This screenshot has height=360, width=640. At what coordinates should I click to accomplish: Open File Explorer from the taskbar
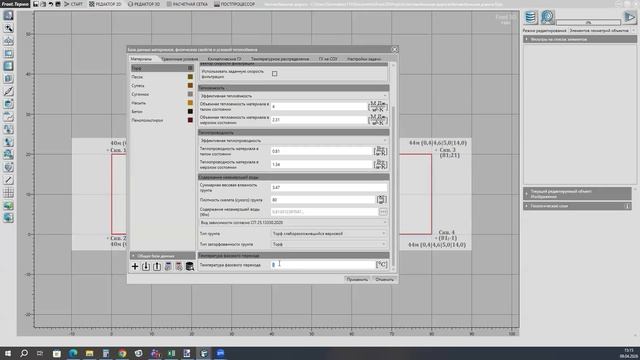[x=89, y=353]
